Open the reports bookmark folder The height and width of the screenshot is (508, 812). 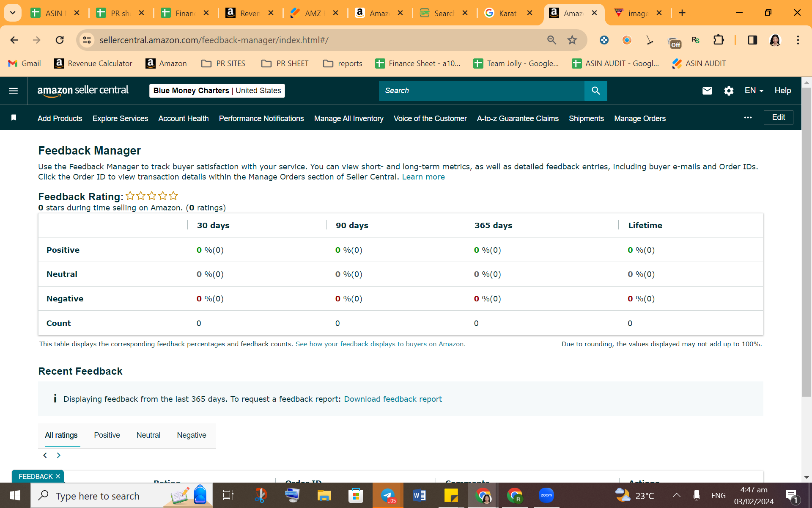point(343,63)
